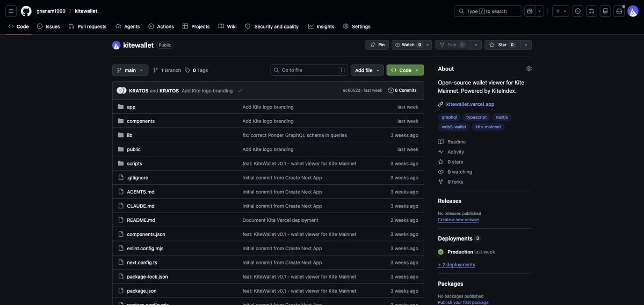Open the components folder
The width and height of the screenshot is (644, 305).
coord(141,121)
